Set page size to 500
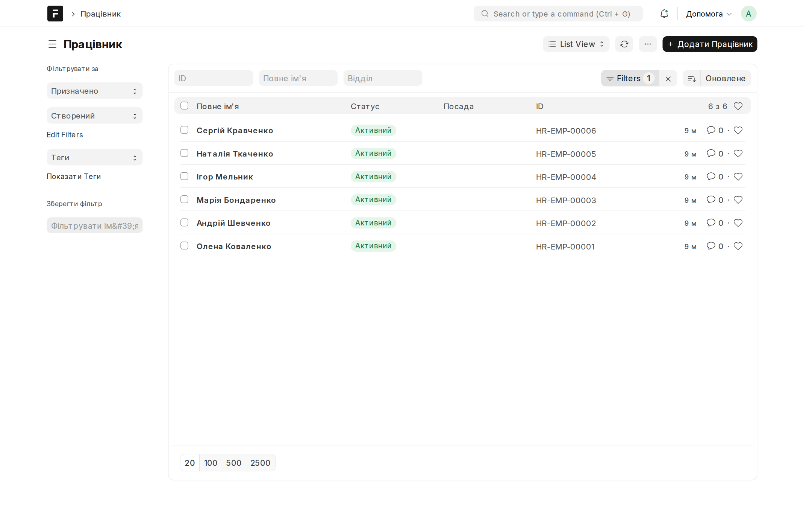The image size is (812, 508). (233, 463)
